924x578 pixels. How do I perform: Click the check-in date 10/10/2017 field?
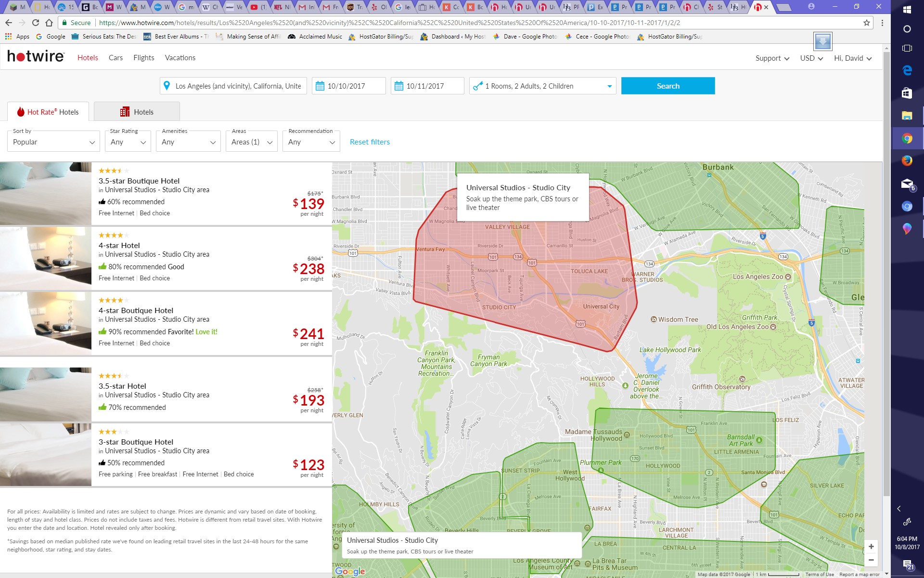pyautogui.click(x=349, y=86)
